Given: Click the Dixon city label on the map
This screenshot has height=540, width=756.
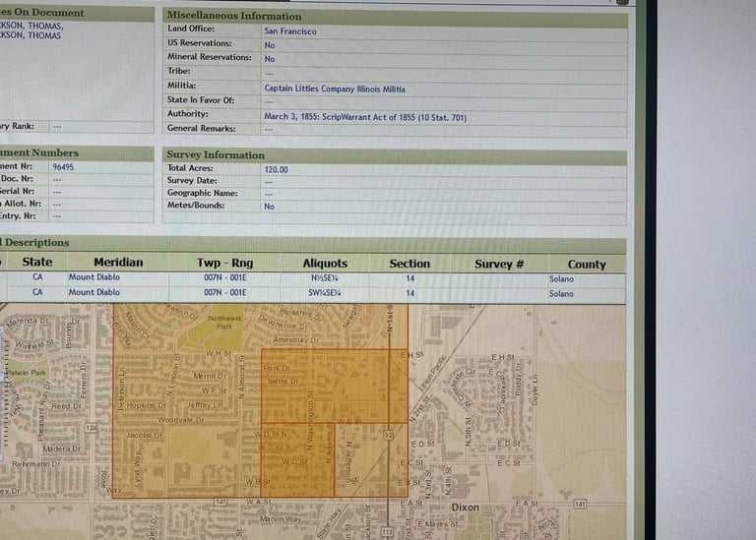Looking at the screenshot, I should [466, 508].
